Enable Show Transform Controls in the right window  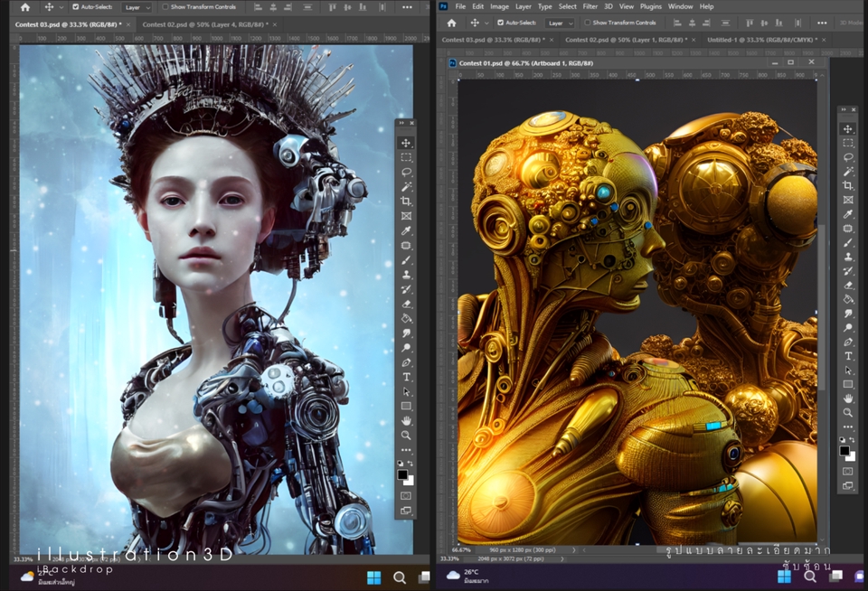(x=588, y=23)
